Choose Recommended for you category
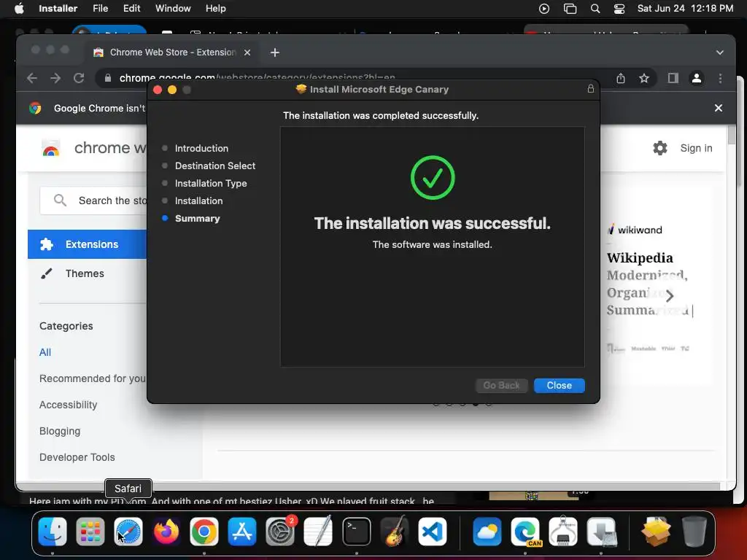 (x=93, y=378)
